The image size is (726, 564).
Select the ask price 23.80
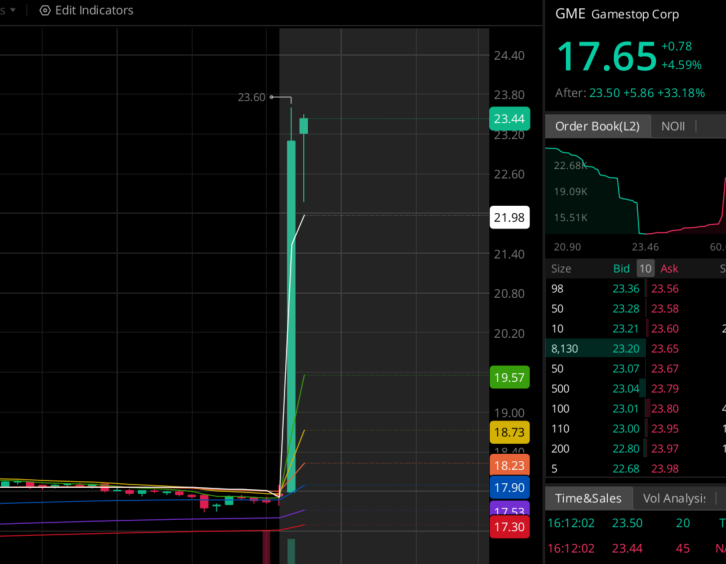point(665,409)
